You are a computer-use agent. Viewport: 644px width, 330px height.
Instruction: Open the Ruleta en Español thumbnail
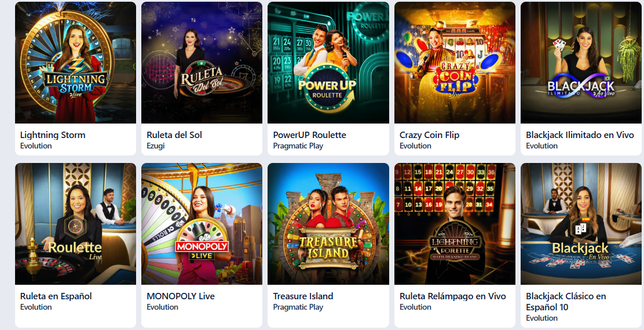[x=75, y=224]
